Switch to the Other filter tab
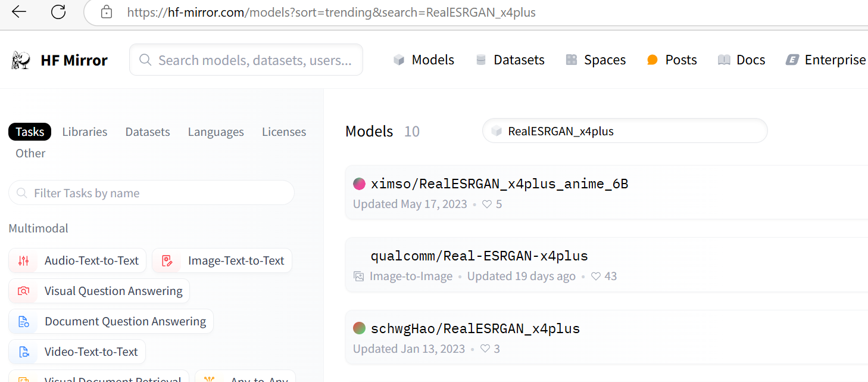Viewport: 868px width, 382px height. (30, 153)
